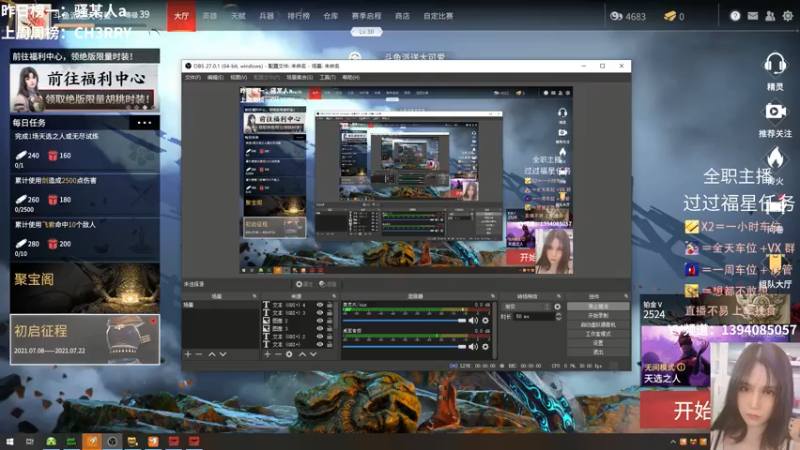Move scene down with arrow in 场景 panel
The height and width of the screenshot is (450, 800).
(x=223, y=354)
